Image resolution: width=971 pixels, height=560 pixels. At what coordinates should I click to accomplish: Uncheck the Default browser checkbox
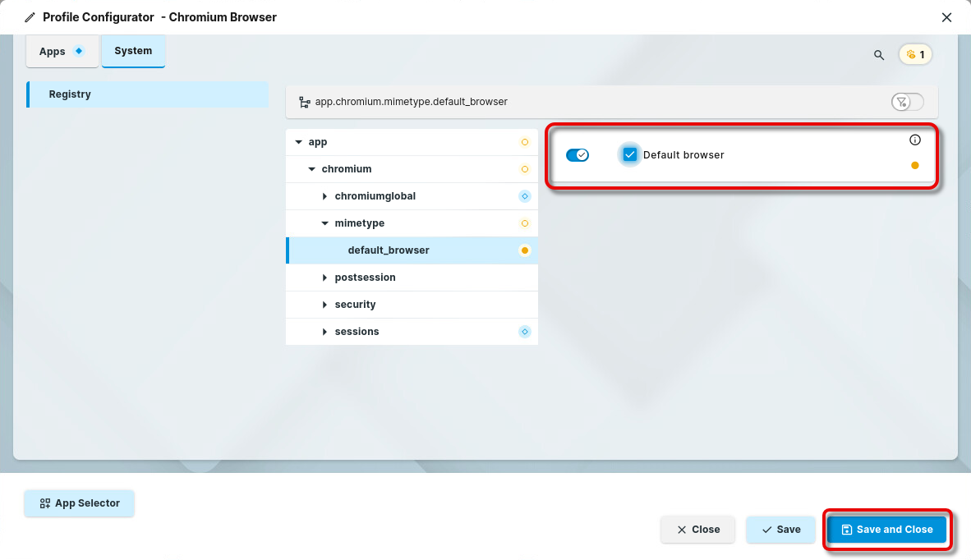pos(630,154)
